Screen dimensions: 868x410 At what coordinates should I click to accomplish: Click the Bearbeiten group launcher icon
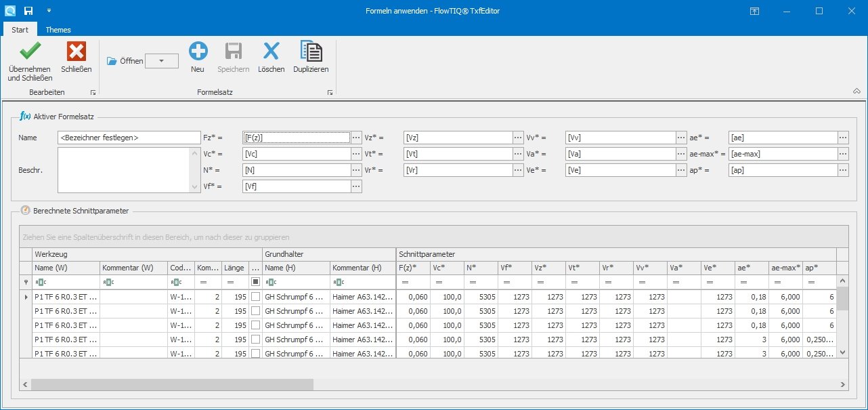pos(93,92)
